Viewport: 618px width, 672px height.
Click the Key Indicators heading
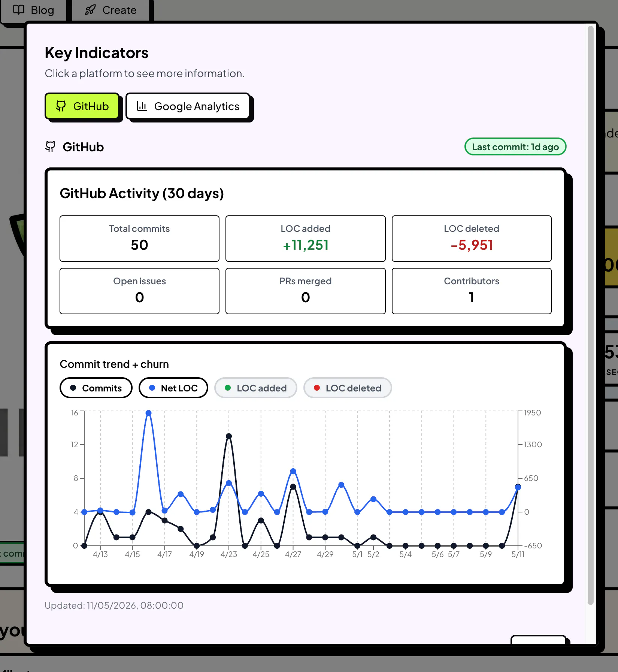click(x=97, y=53)
